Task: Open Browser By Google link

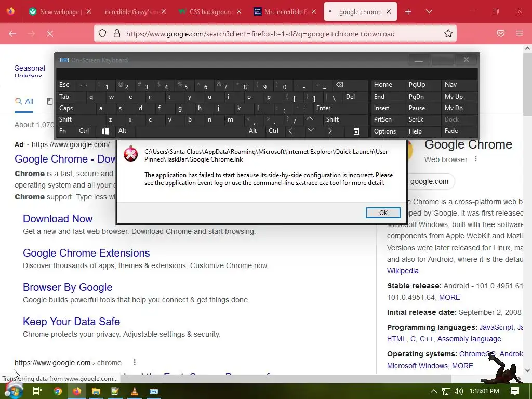Action: (x=68, y=287)
